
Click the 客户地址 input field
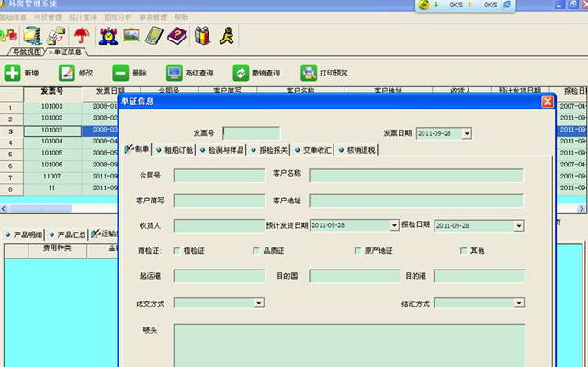[x=416, y=201]
